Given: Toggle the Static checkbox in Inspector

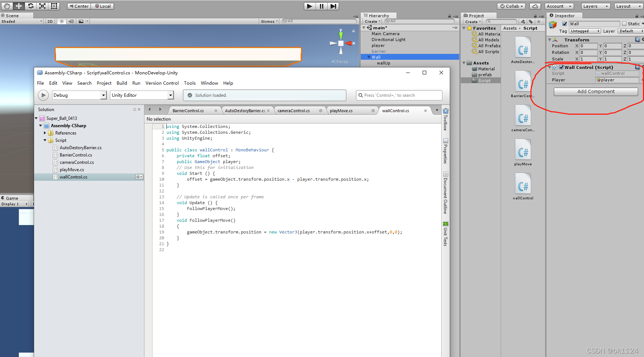Looking at the screenshot, I should pos(624,24).
